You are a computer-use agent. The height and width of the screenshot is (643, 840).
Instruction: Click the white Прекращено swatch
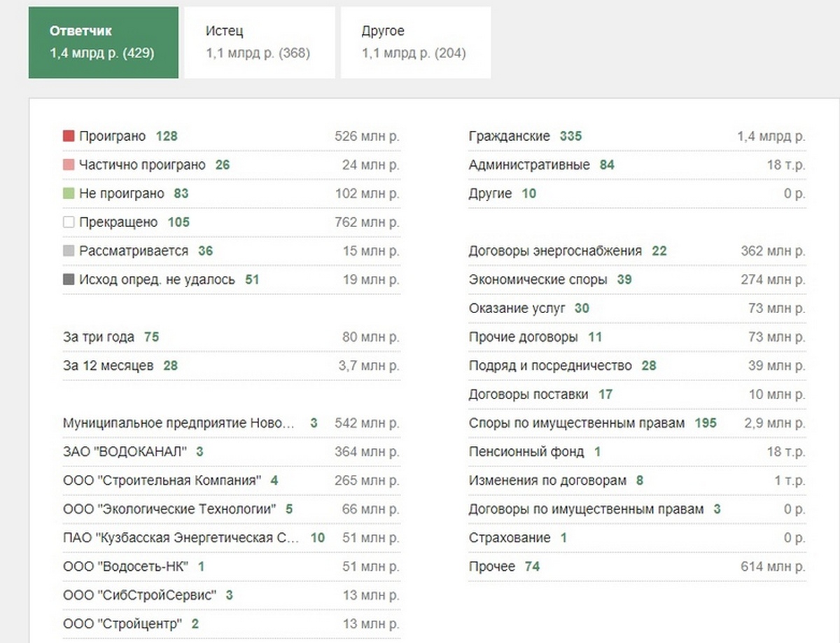click(69, 222)
